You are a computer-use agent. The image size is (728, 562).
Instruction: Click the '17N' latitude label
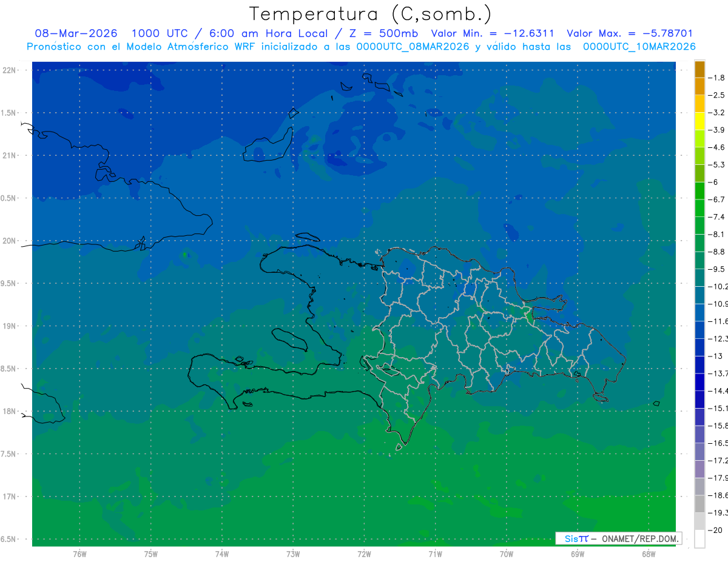click(10, 497)
